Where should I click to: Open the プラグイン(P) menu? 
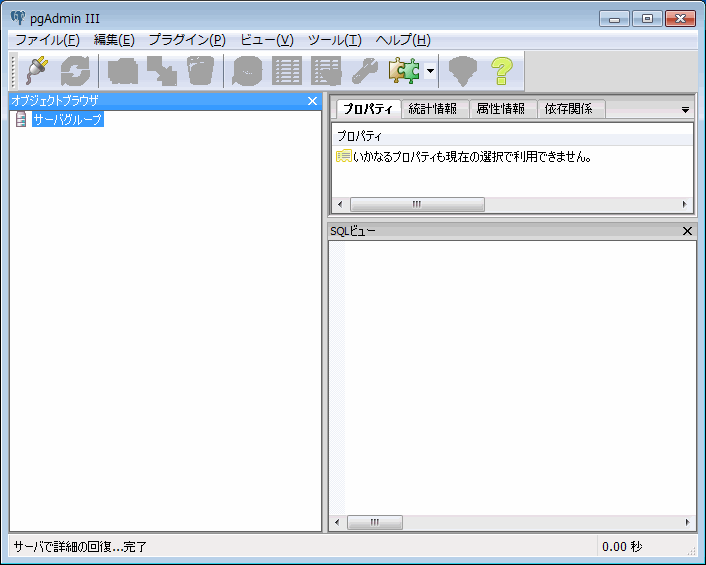click(187, 40)
